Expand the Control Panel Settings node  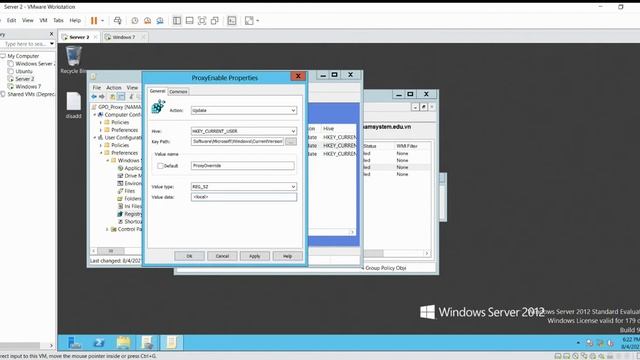click(x=107, y=229)
